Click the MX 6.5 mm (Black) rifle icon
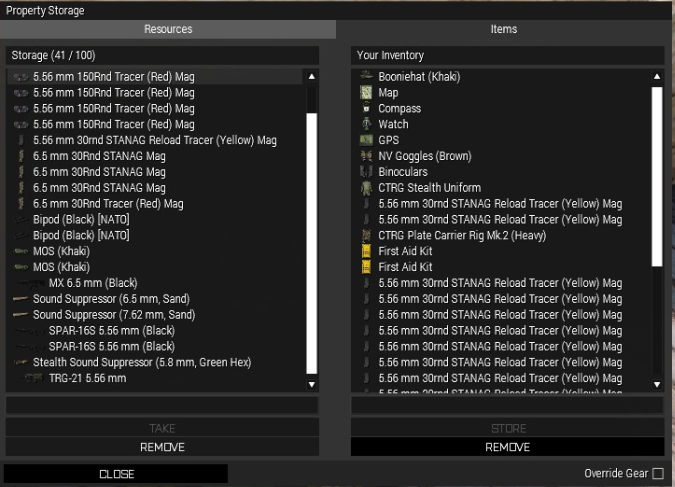675x487 pixels. (x=30, y=283)
